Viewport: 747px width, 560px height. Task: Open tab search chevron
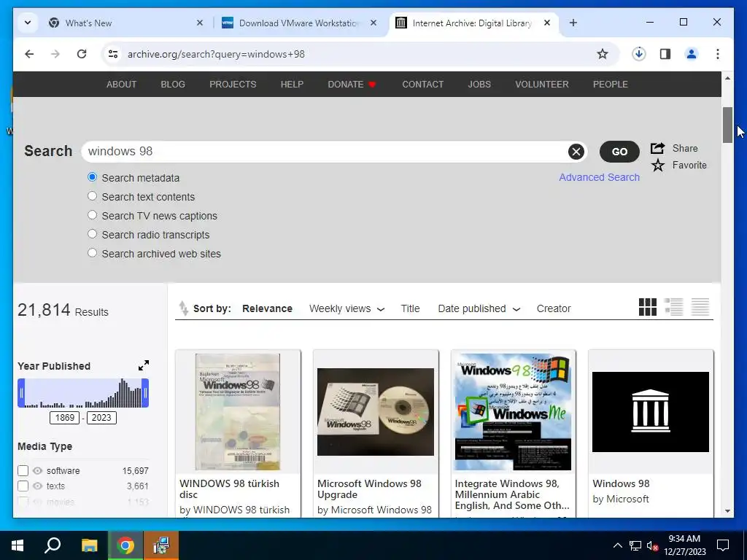click(28, 23)
